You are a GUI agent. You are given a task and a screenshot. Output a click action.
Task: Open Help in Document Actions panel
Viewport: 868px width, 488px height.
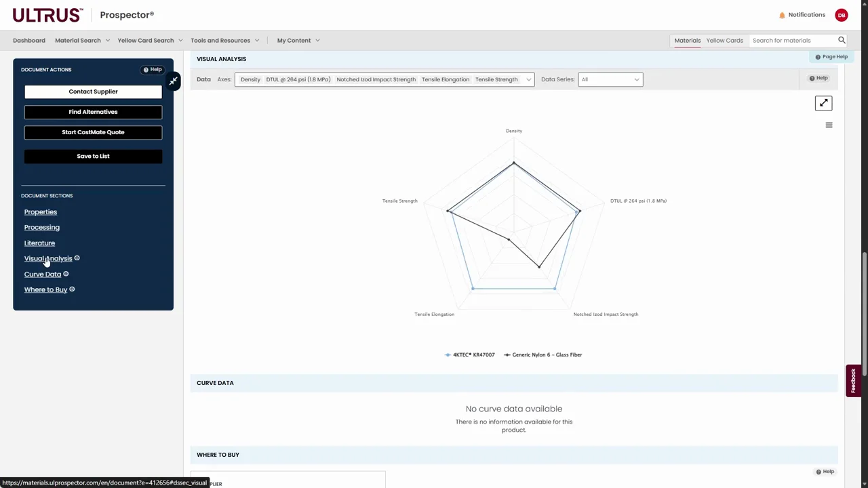pyautogui.click(x=153, y=69)
